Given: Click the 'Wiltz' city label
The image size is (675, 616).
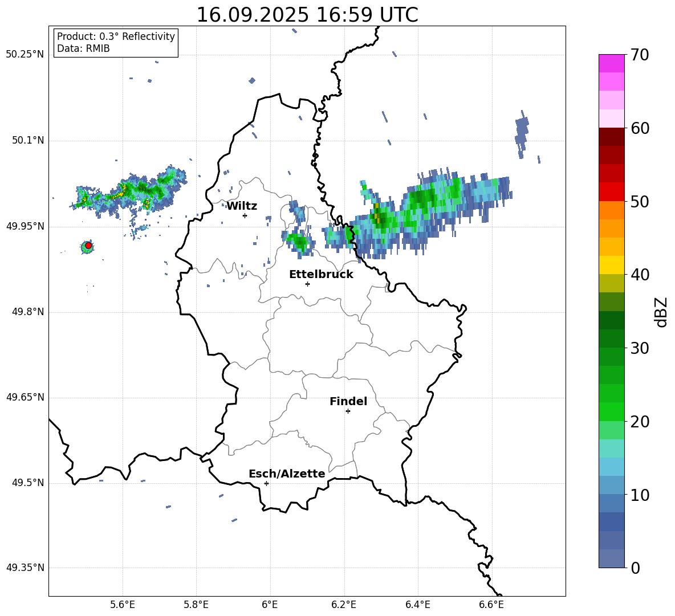Looking at the screenshot, I should click(x=242, y=206).
